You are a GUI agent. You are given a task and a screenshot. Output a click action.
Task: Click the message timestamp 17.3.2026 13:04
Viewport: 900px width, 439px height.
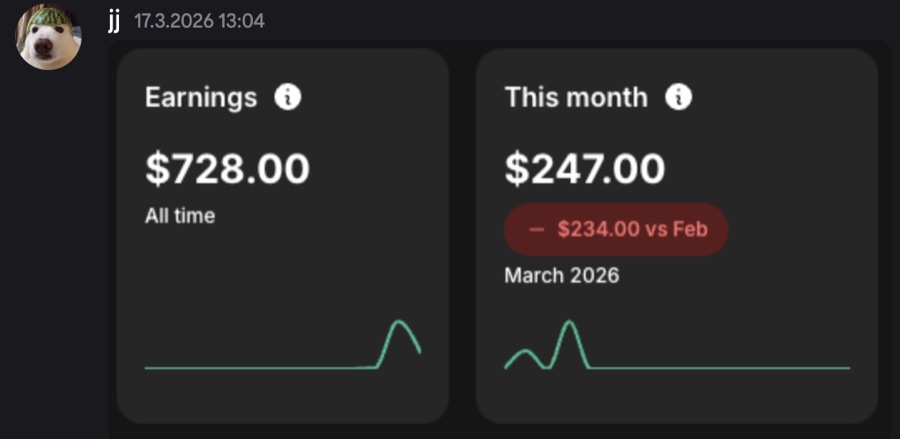click(x=199, y=22)
